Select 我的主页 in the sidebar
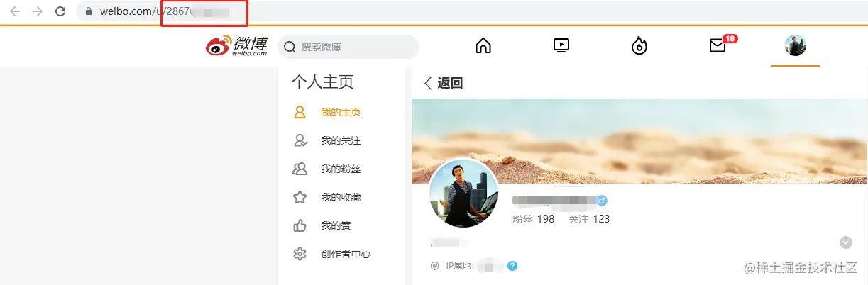This screenshot has height=285, width=868. [341, 112]
